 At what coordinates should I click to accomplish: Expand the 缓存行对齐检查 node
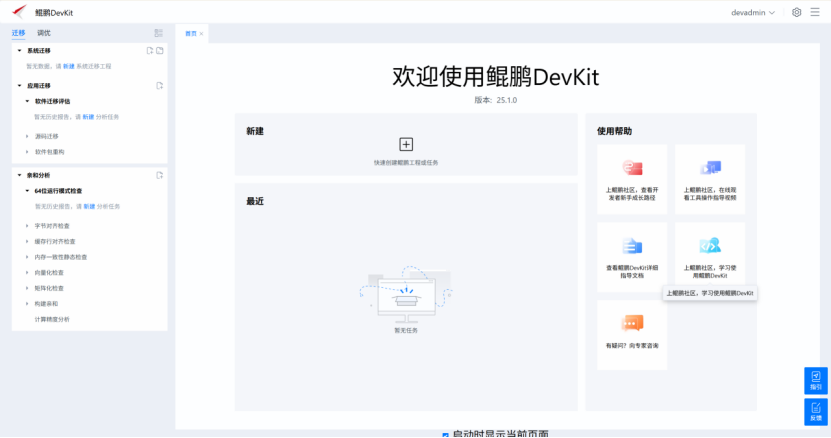point(28,241)
